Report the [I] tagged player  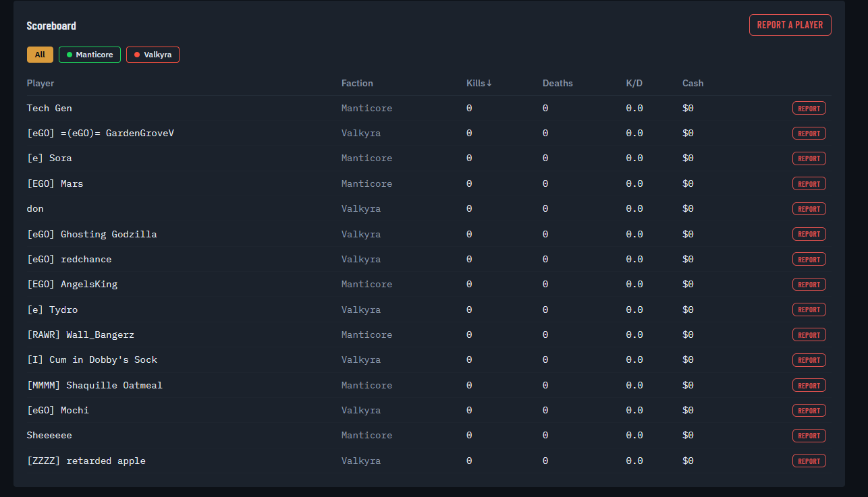809,360
